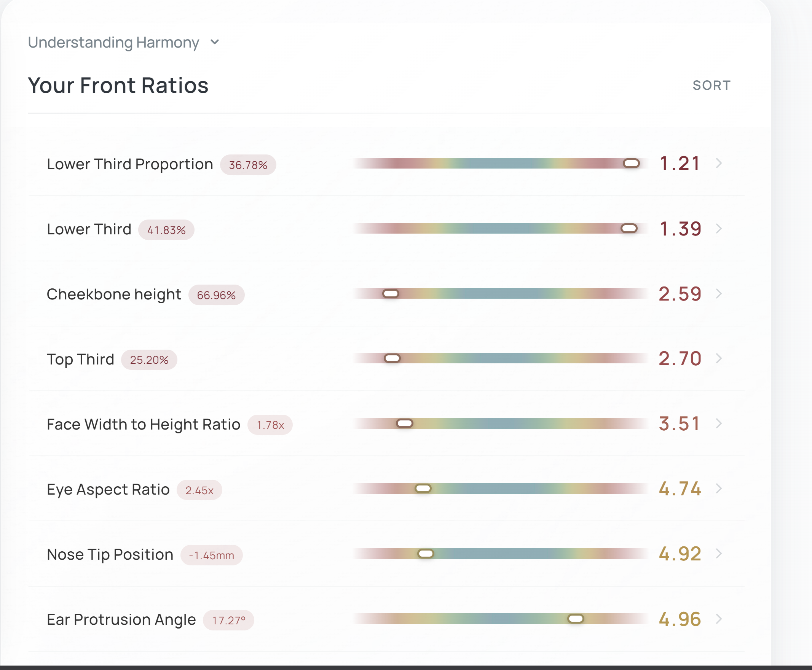The width and height of the screenshot is (812, 670).
Task: Click the Lower Third Proportion slider handle
Action: 631,164
